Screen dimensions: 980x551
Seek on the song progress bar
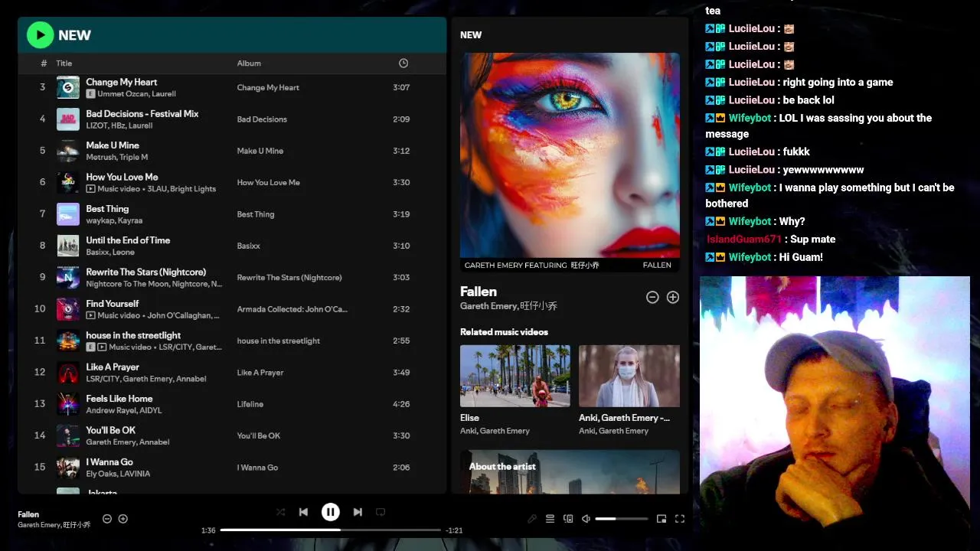click(x=331, y=530)
